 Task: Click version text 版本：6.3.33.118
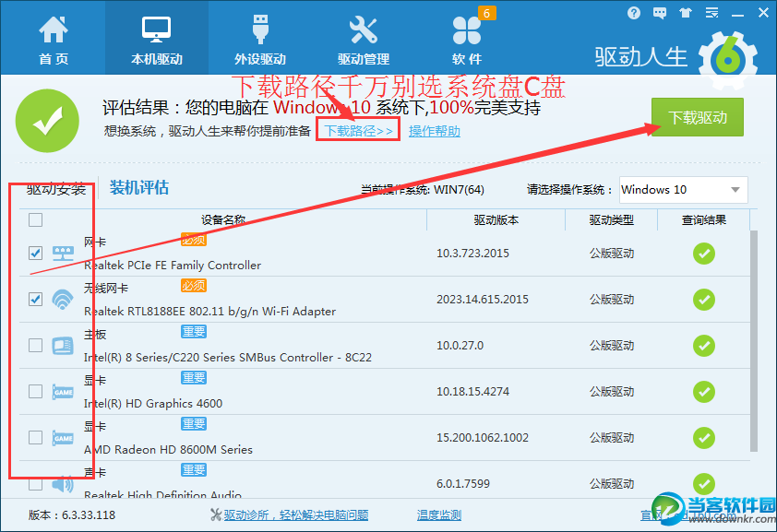[72, 515]
